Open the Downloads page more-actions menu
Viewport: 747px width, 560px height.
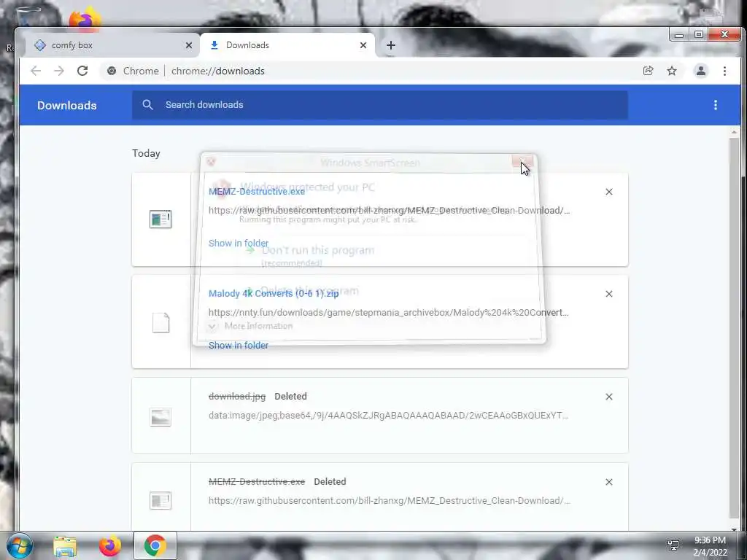click(715, 105)
